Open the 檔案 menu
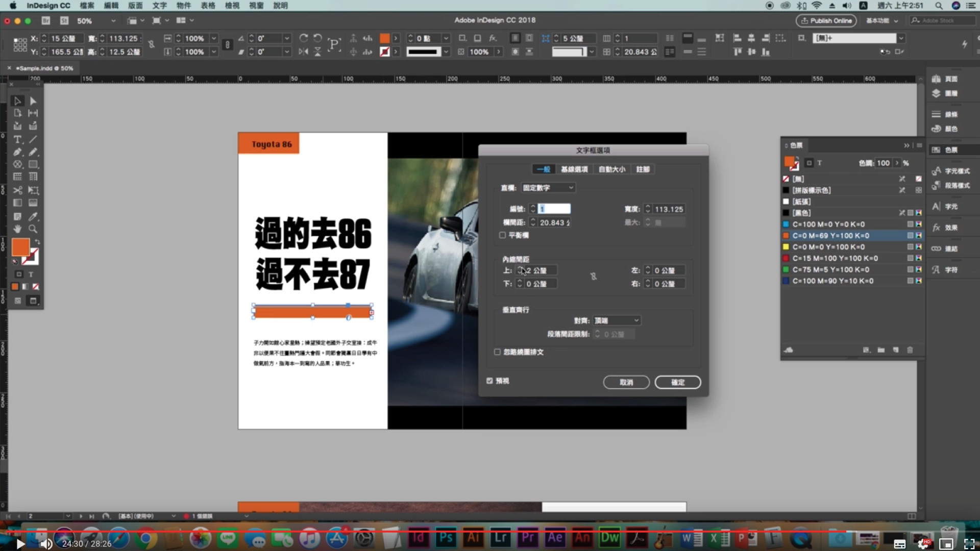The image size is (980, 551). tap(87, 6)
